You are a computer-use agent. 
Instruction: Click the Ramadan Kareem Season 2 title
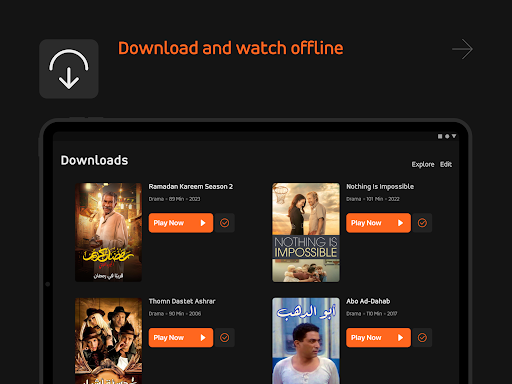[x=191, y=187]
